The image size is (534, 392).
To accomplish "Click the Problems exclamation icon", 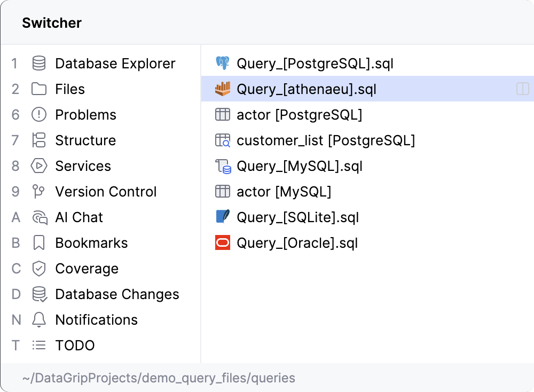I will coord(39,115).
